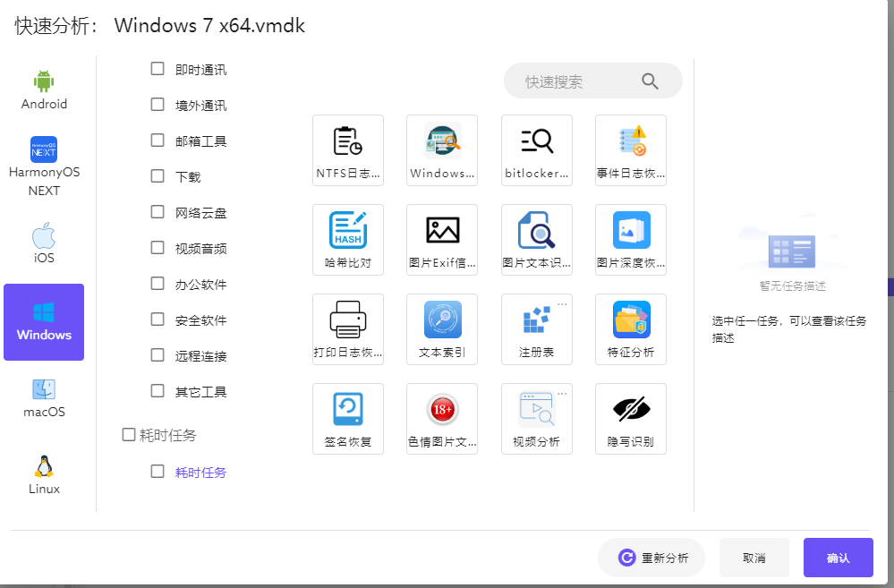Open the 注册表 registry task
894x588 pixels.
pyautogui.click(x=537, y=329)
